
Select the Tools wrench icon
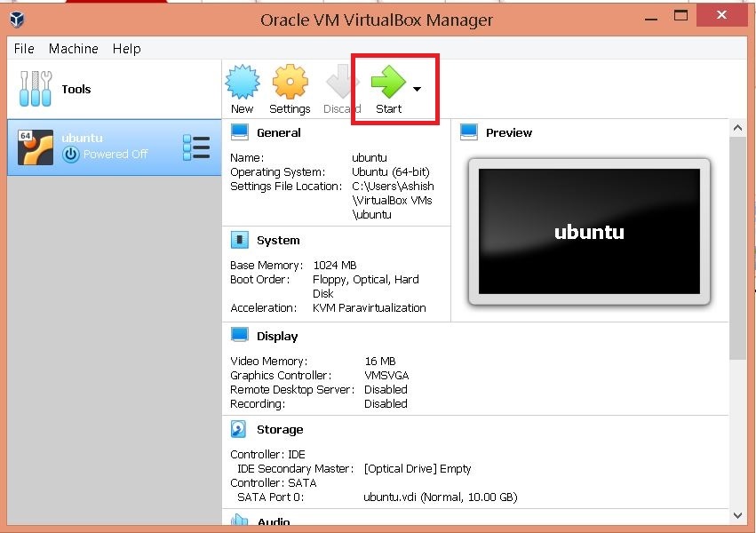tap(36, 89)
